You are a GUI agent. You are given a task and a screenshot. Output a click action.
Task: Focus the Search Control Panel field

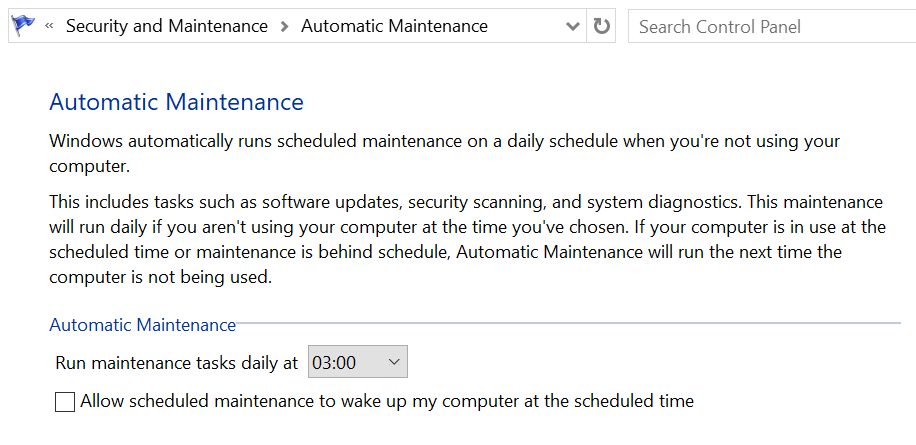point(770,27)
